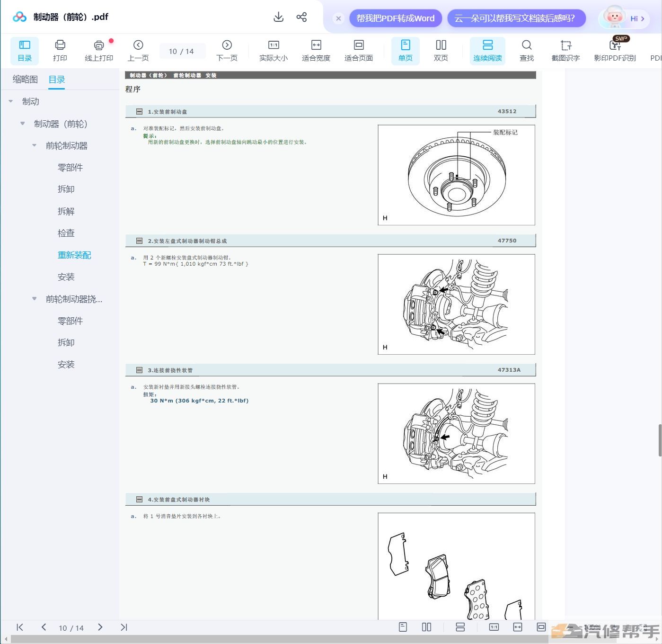Switch to 缩略图 thumbnails tab

(x=25, y=79)
